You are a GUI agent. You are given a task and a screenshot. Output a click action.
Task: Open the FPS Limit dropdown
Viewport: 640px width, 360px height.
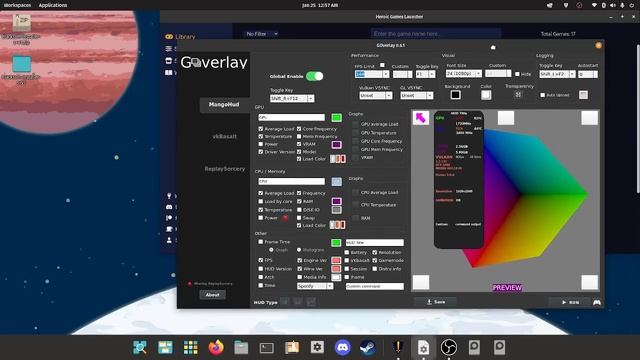coord(385,74)
